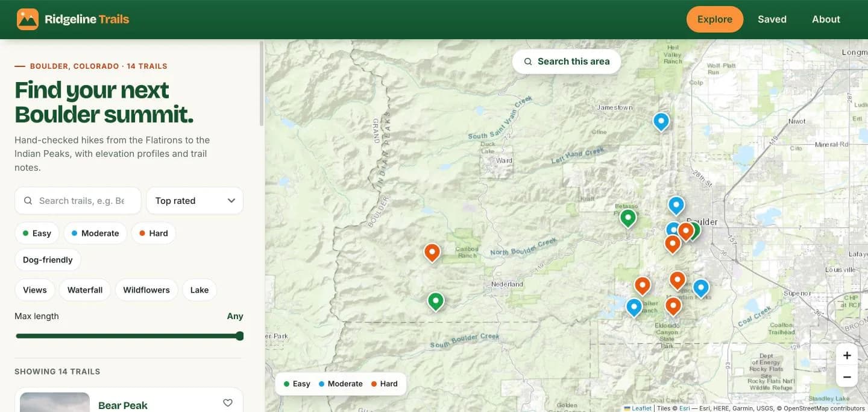Select the blue marker on the Walker Ranch label
The width and height of the screenshot is (868, 412).
click(x=634, y=308)
